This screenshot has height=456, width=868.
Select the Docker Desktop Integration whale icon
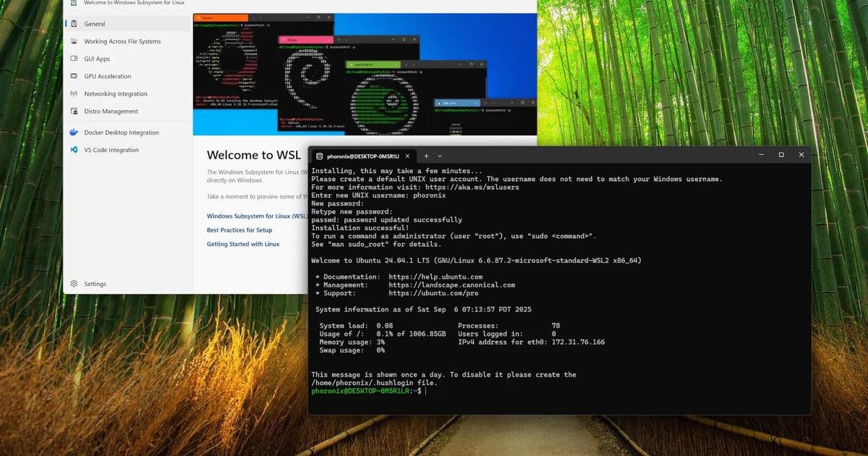(x=75, y=132)
